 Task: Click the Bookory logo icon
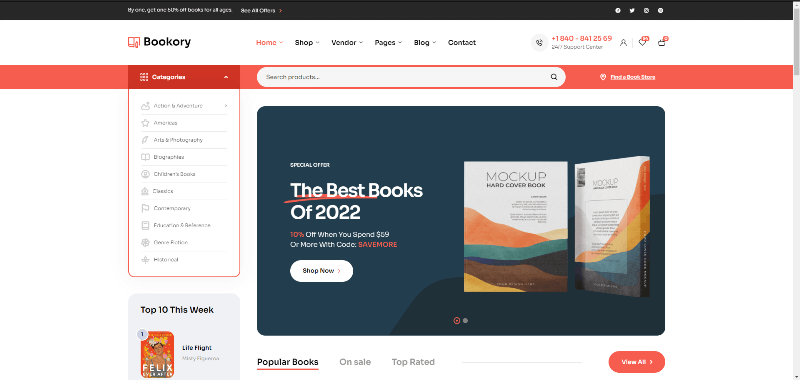134,42
